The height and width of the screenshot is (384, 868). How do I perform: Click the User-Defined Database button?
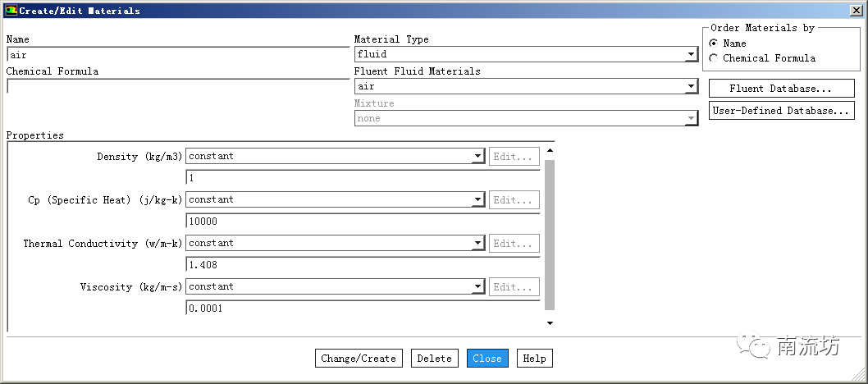pos(781,111)
